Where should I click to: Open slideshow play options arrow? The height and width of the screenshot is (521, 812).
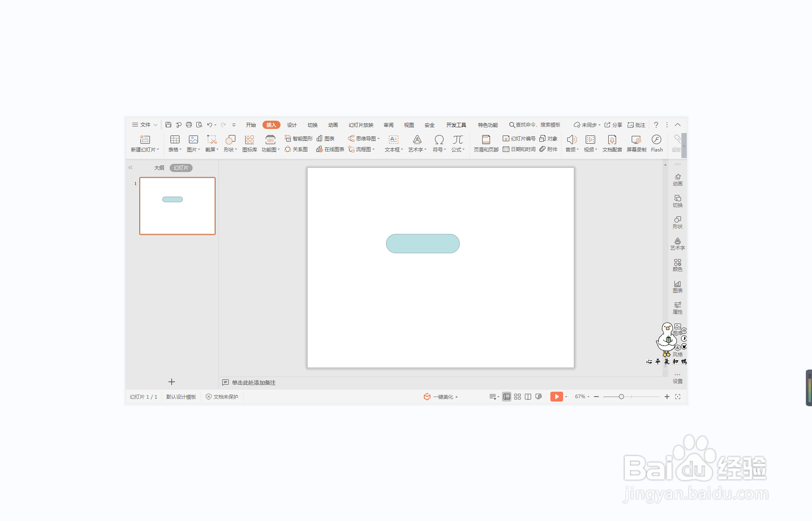point(566,397)
